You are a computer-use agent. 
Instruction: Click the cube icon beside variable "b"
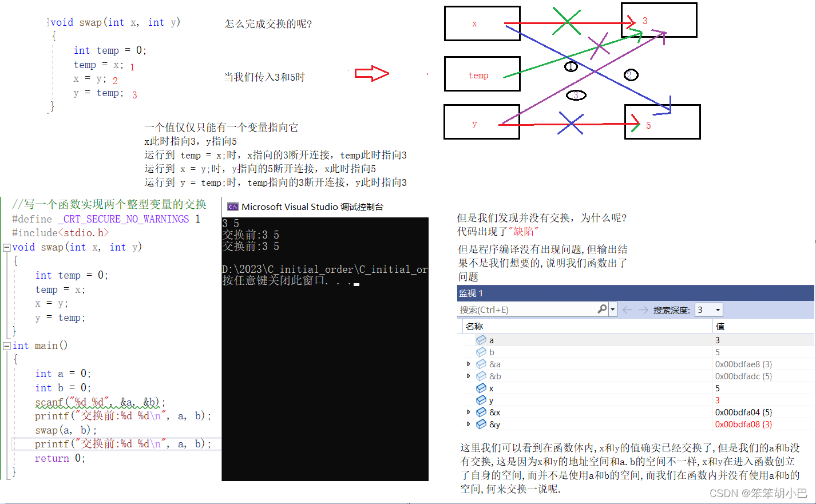coord(481,351)
